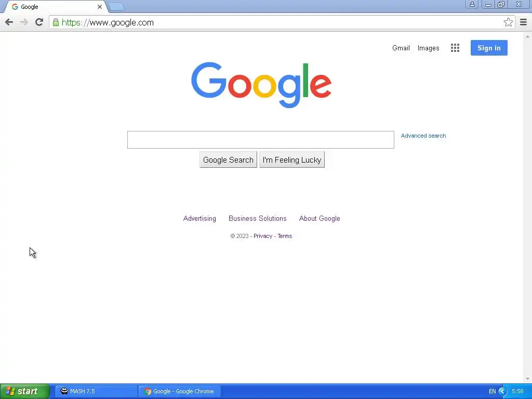Click the forward navigation arrow
This screenshot has width=532, height=399.
point(24,22)
